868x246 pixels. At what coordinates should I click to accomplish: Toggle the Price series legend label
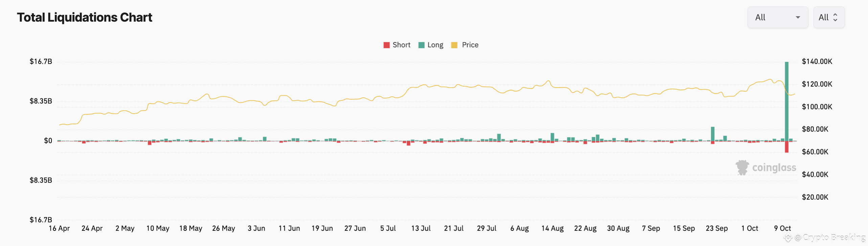(x=470, y=45)
